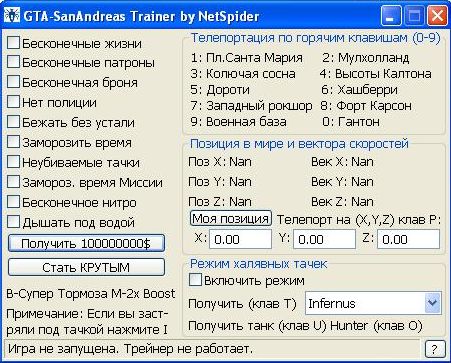
Task: Click teleport entry 5: Дороти
Action: pyautogui.click(x=220, y=90)
